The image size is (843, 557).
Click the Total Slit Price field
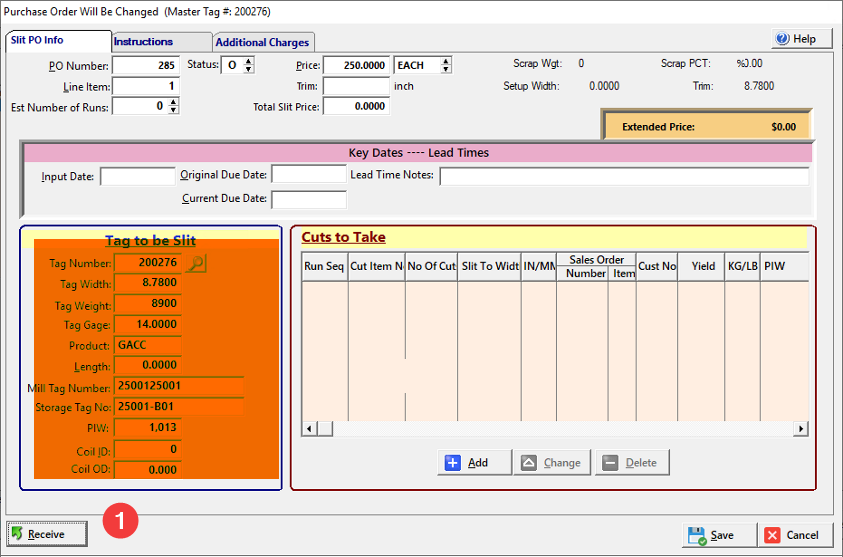coord(356,106)
